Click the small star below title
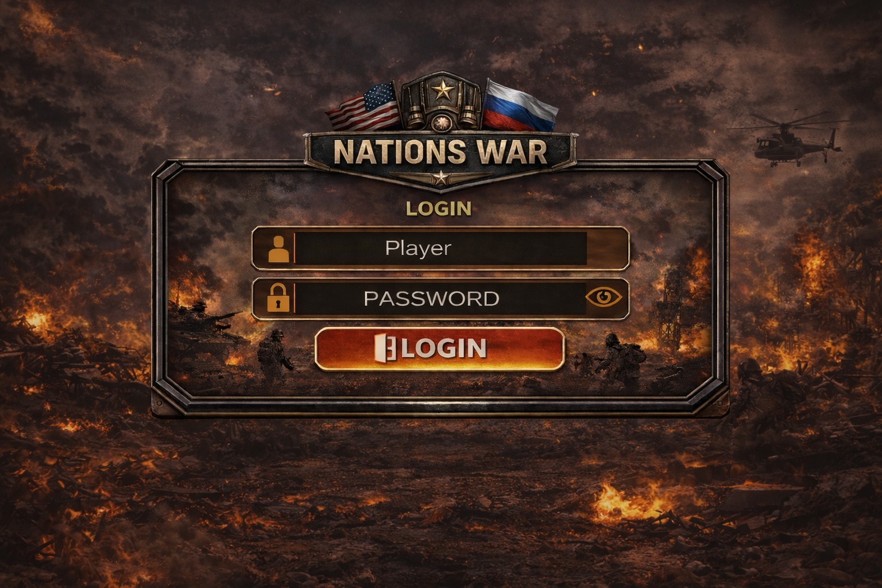This screenshot has height=588, width=882. coord(440,177)
